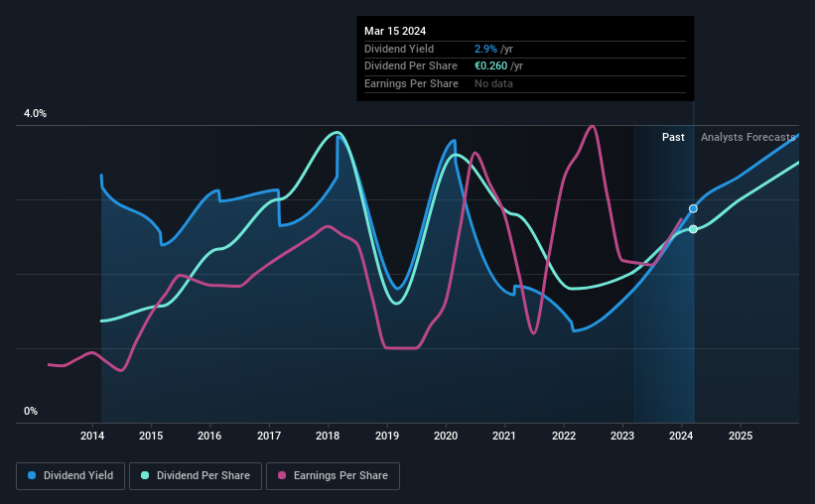
Task: Click the 'Dividend Per Share' row label in tooltip
Action: pos(411,66)
